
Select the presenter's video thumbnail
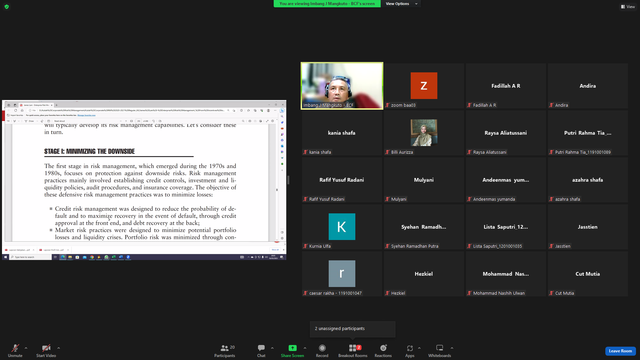point(342,86)
